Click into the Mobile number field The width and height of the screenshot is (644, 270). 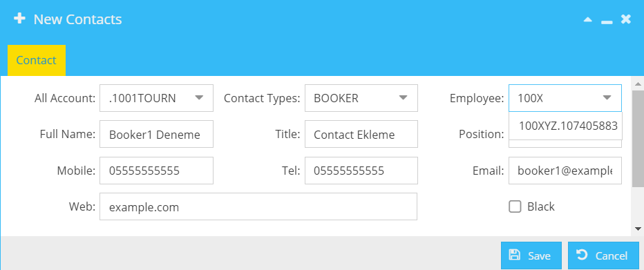coord(156,171)
